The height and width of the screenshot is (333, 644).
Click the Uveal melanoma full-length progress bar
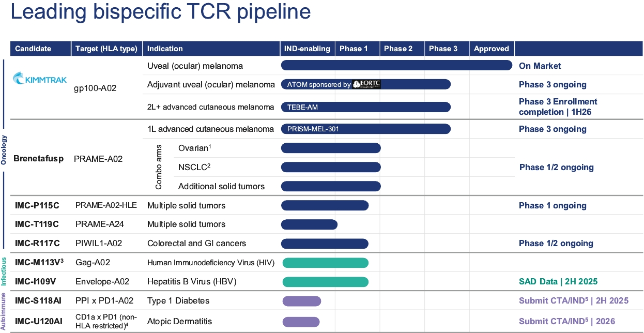point(396,65)
